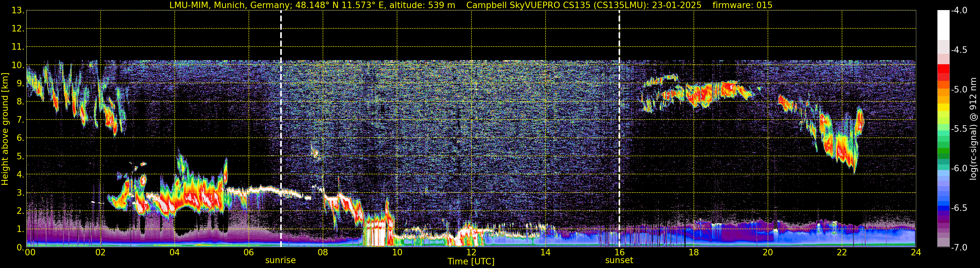Click the white dashed sunrise line
Viewport: 980px width, 268px height.
281,129
